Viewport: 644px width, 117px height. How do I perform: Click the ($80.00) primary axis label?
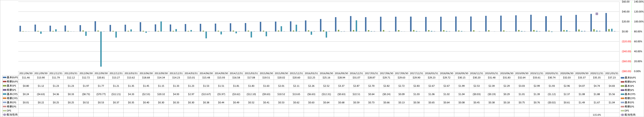click(x=626, y=71)
